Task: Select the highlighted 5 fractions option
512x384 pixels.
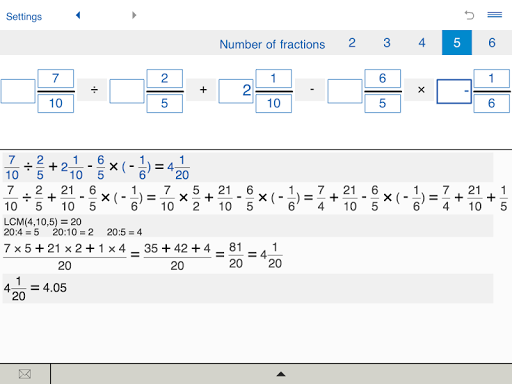Action: tap(457, 43)
